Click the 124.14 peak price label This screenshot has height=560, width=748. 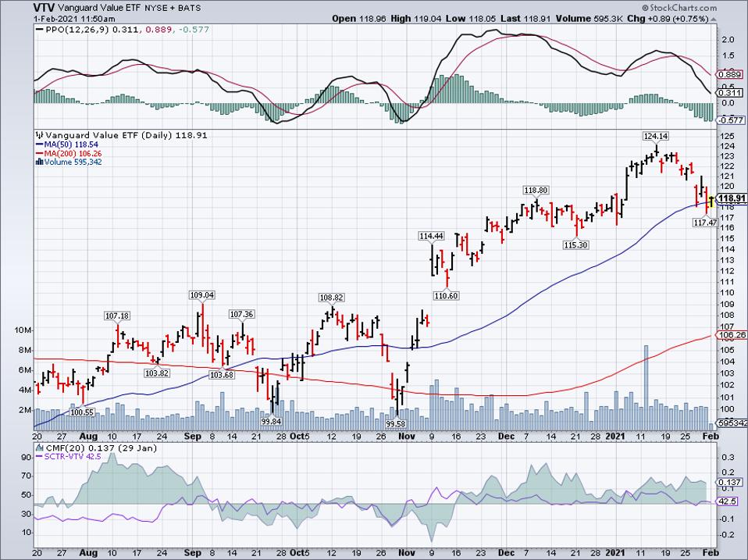tap(655, 136)
